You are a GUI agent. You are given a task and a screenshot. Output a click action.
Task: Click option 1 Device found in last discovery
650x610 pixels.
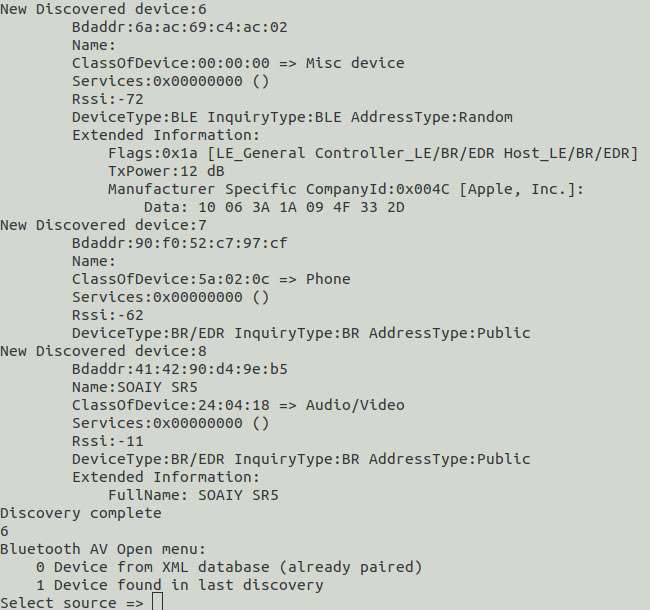coord(179,585)
